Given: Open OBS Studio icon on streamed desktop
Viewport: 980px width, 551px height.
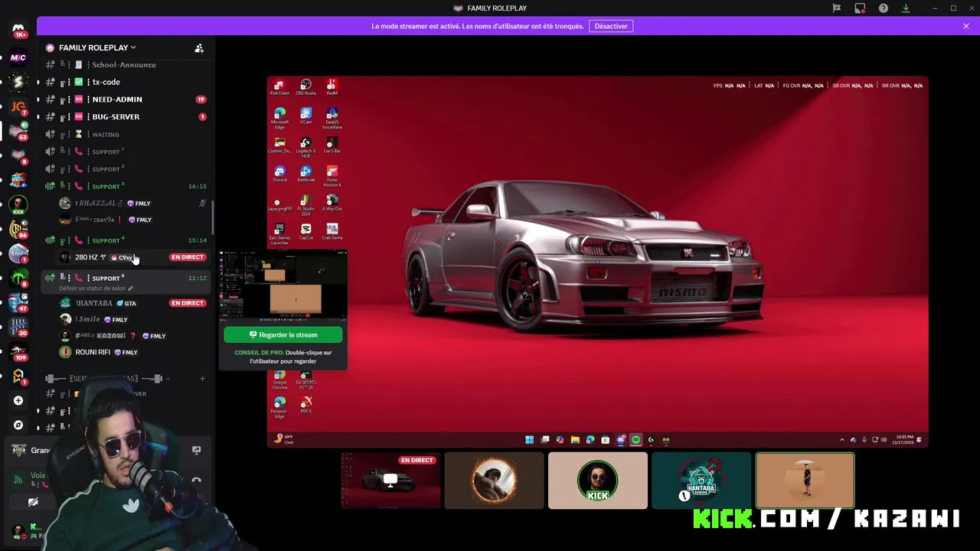Looking at the screenshot, I should 305,87.
